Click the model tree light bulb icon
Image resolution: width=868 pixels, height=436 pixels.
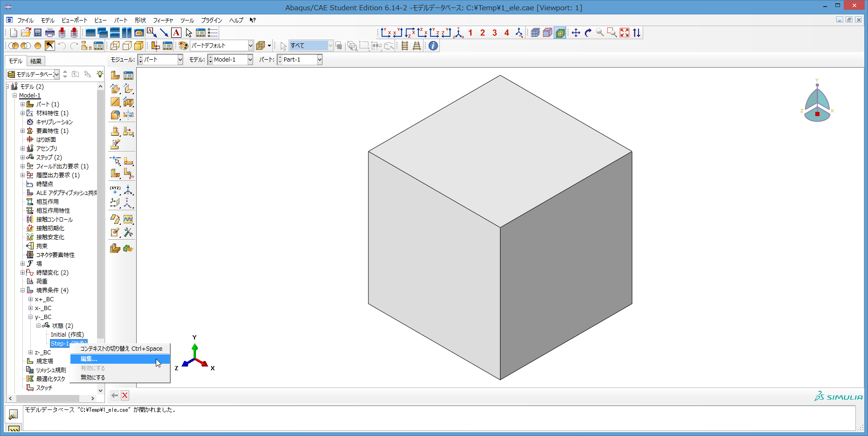click(100, 74)
